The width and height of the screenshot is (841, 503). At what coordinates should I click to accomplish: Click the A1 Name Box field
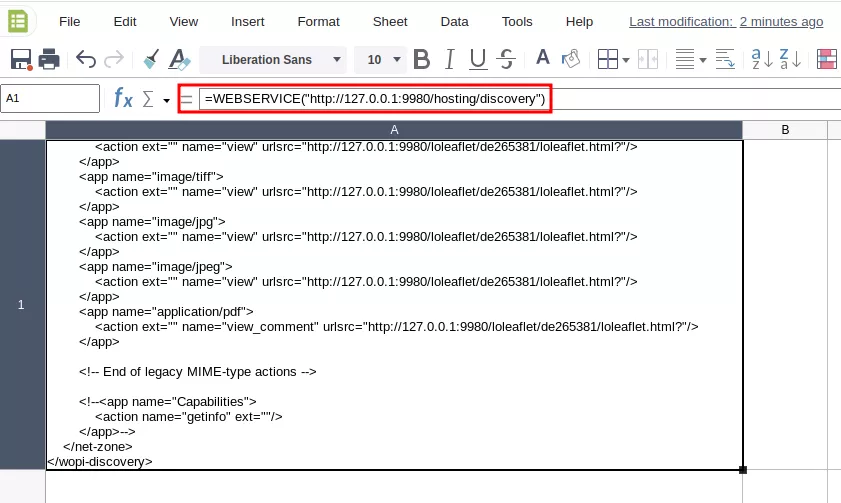click(x=50, y=98)
